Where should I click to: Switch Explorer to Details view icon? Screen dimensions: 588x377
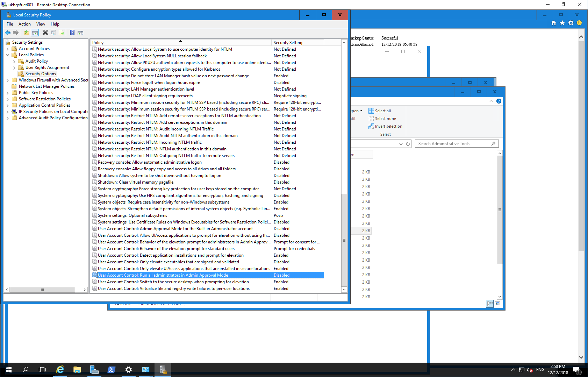click(x=490, y=304)
